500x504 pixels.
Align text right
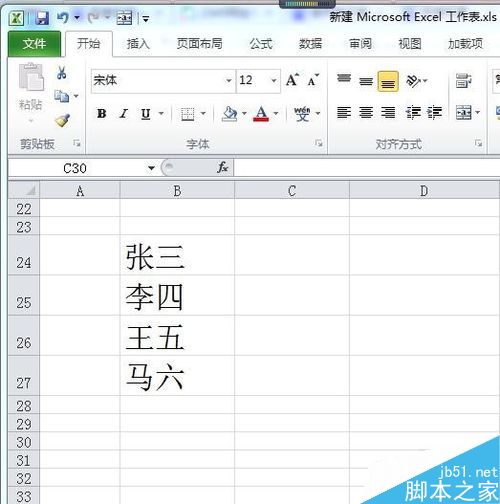click(388, 113)
